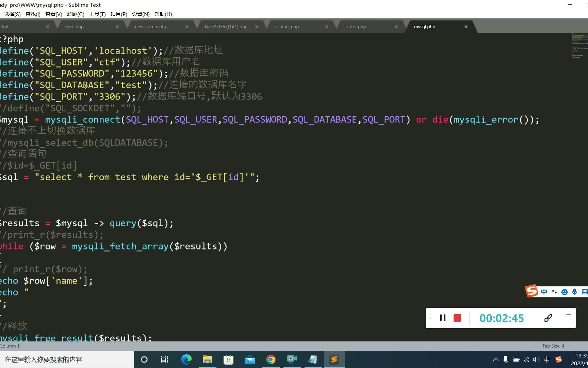588x368 pixels.
Task: Open the 工具(T) menu
Action: click(97, 14)
